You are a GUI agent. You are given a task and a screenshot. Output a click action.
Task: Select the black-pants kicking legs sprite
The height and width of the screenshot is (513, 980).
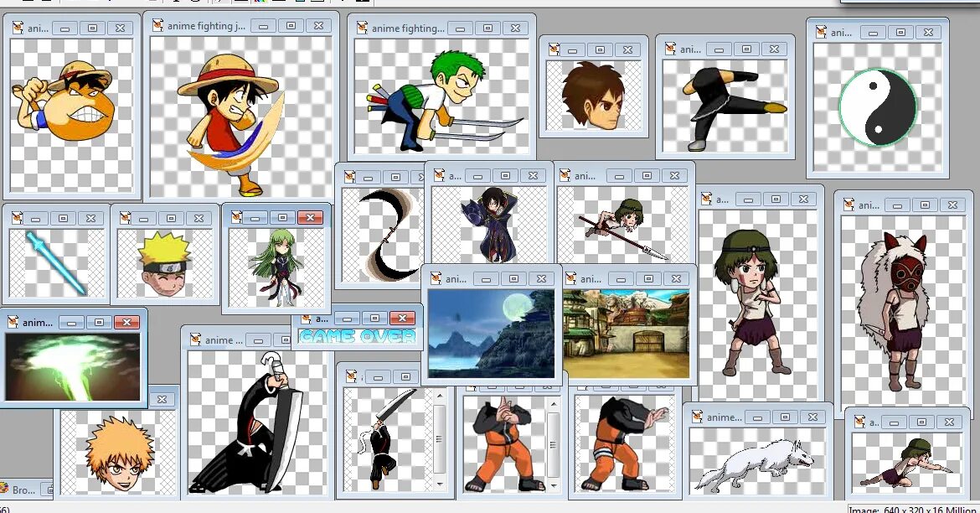point(725,106)
